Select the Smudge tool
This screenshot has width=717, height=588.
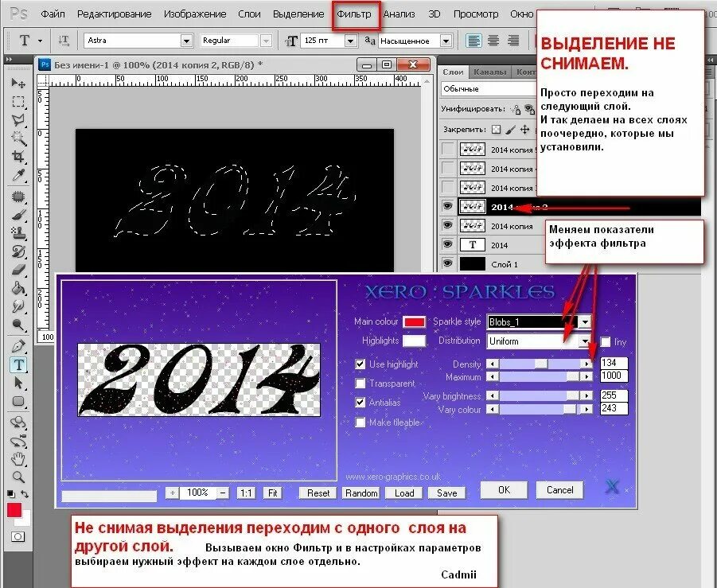(18, 306)
